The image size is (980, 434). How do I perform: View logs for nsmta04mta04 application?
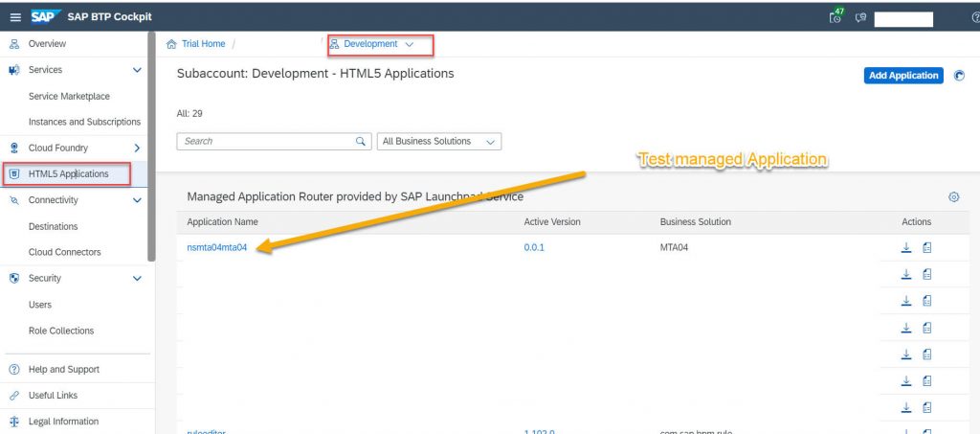(926, 247)
